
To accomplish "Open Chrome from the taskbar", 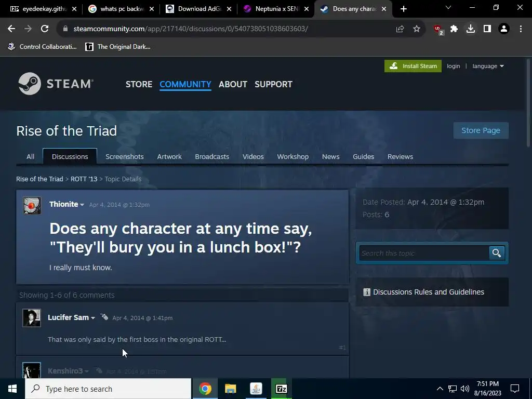I will [x=205, y=389].
